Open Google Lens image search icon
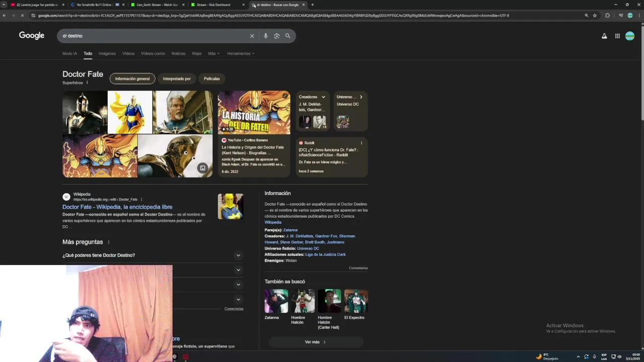Image resolution: width=644 pixels, height=362 pixels. pyautogui.click(x=277, y=36)
